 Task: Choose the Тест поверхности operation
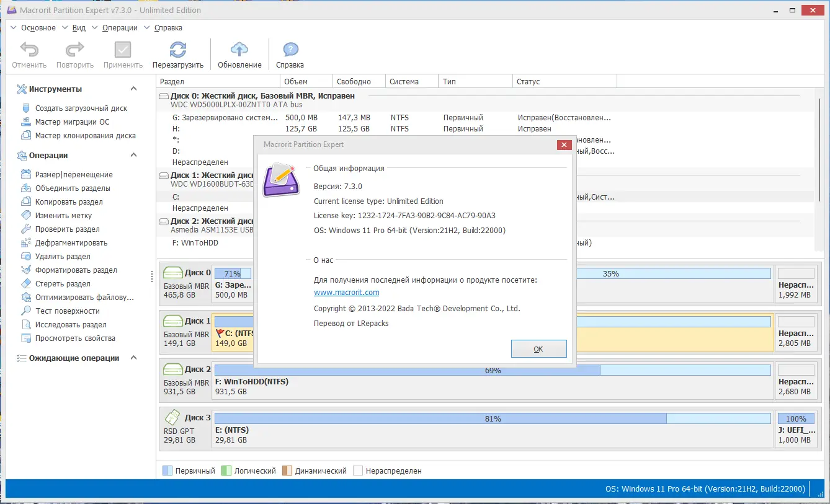67,311
